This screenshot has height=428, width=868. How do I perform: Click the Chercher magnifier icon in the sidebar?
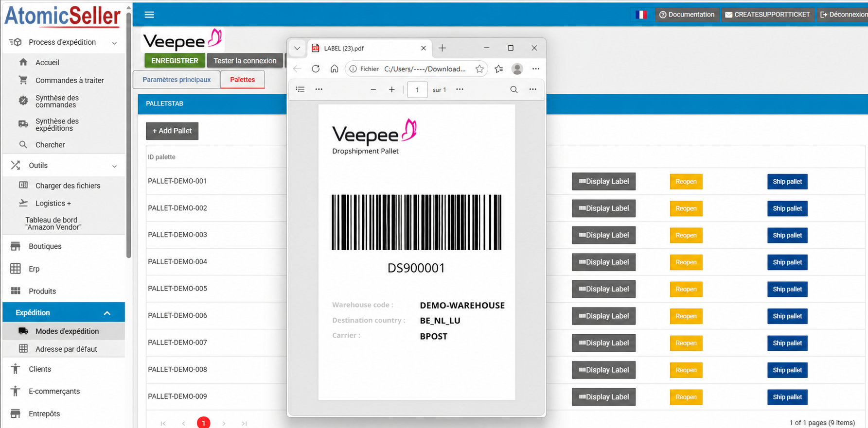coord(23,145)
